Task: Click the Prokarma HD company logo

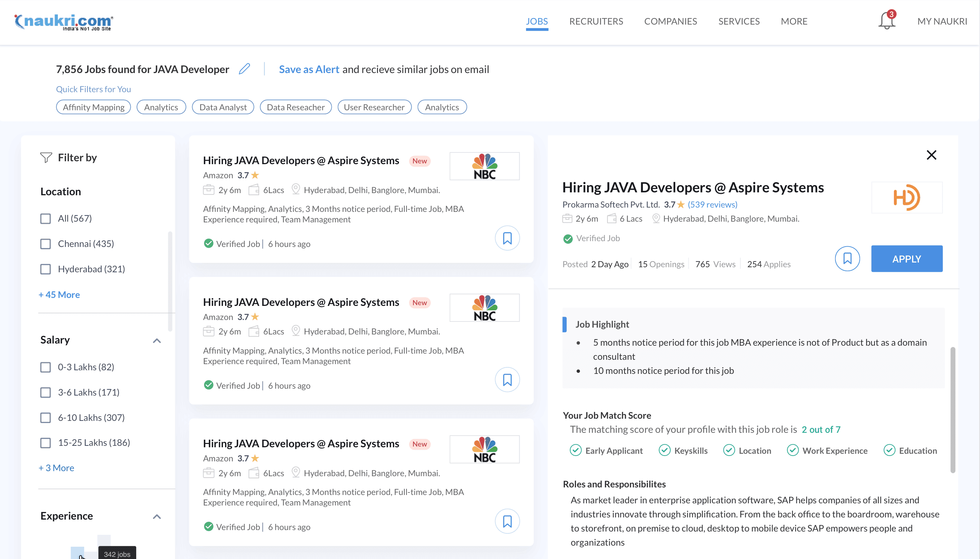Action: 906,198
